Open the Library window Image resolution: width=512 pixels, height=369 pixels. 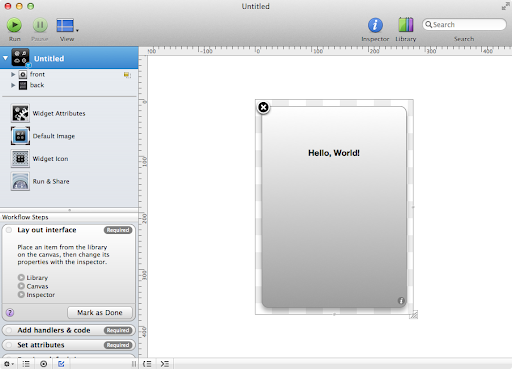tap(406, 25)
